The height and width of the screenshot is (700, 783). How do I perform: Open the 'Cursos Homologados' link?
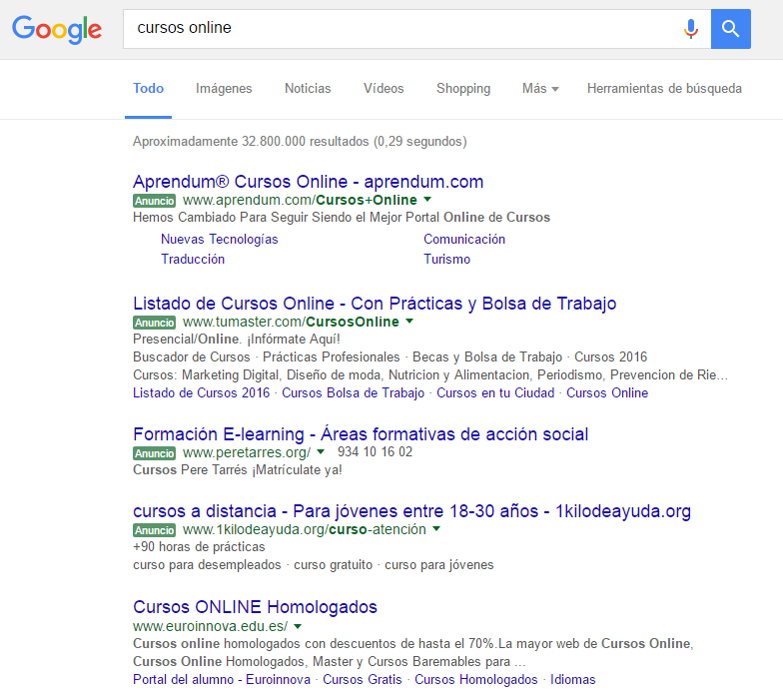coord(475,679)
